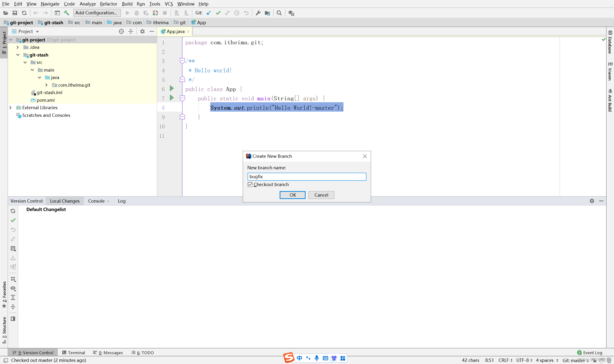614x364 pixels.
Task: Switch to the Log tab
Action: (x=121, y=201)
